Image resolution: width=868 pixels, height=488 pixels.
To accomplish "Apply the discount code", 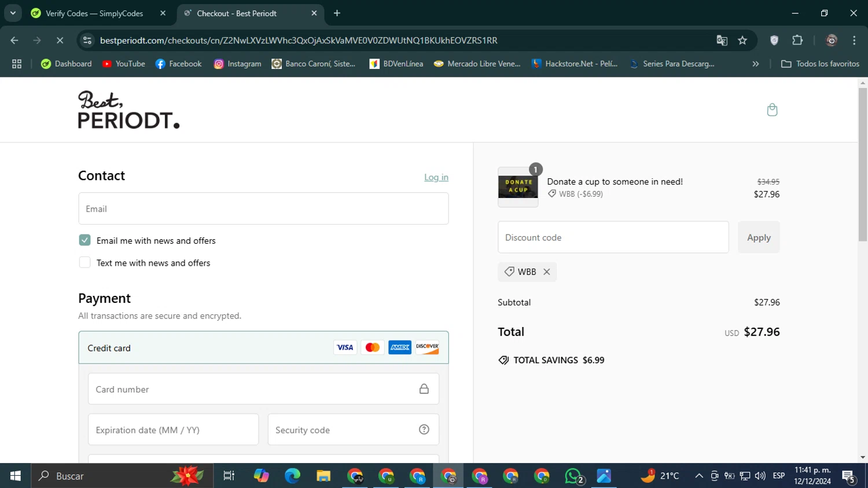I will [759, 237].
